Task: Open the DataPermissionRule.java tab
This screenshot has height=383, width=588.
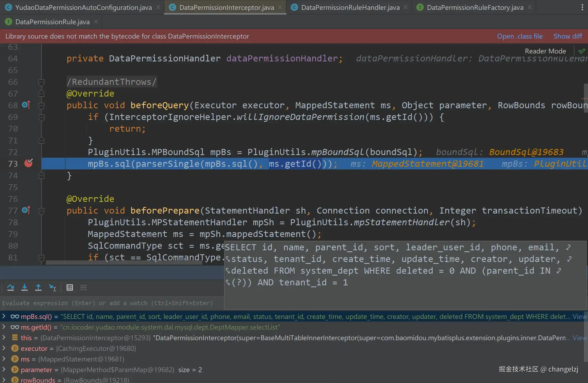Action: point(52,22)
